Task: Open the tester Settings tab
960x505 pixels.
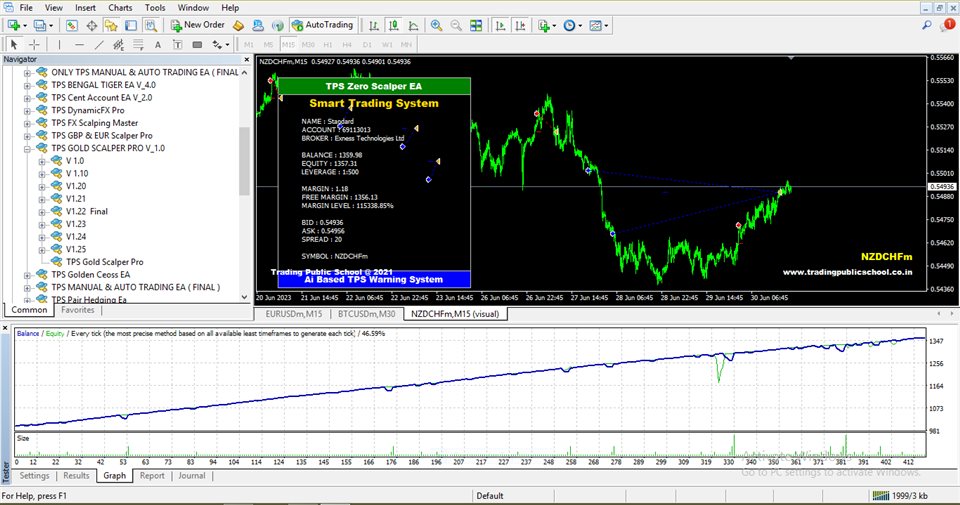Action: 34,476
